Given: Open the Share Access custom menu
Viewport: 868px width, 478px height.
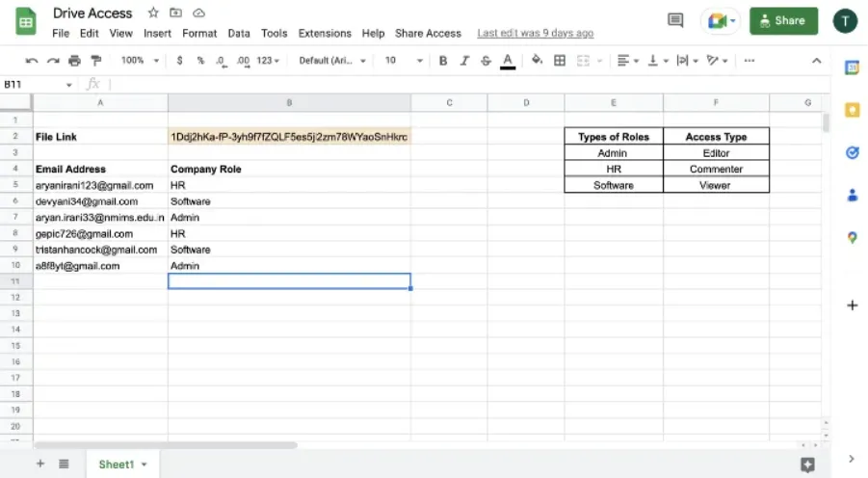Looking at the screenshot, I should (x=428, y=33).
